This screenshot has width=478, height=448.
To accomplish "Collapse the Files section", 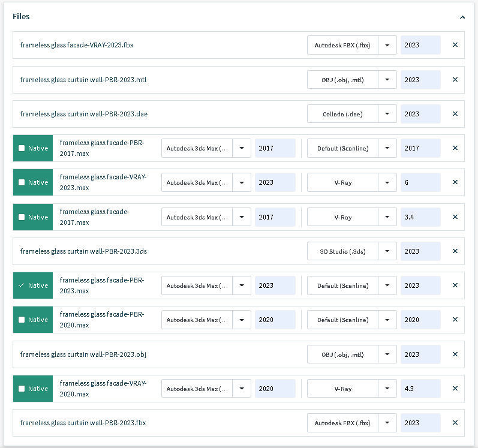I will point(462,17).
